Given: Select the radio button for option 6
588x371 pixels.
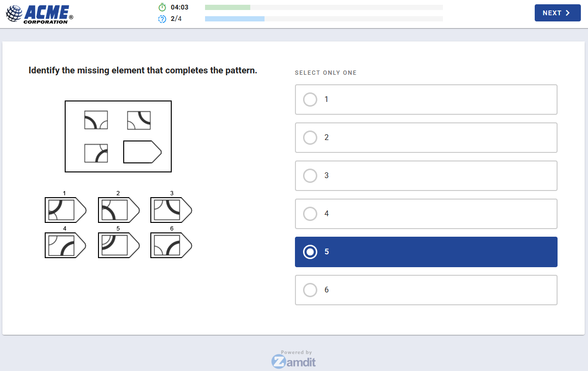Looking at the screenshot, I should click(x=310, y=290).
